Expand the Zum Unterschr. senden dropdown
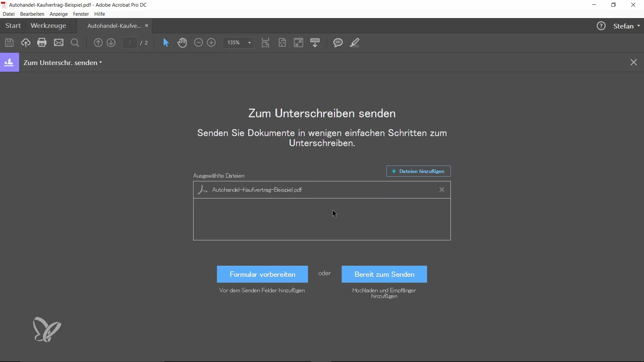The height and width of the screenshot is (362, 644). pos(63,63)
